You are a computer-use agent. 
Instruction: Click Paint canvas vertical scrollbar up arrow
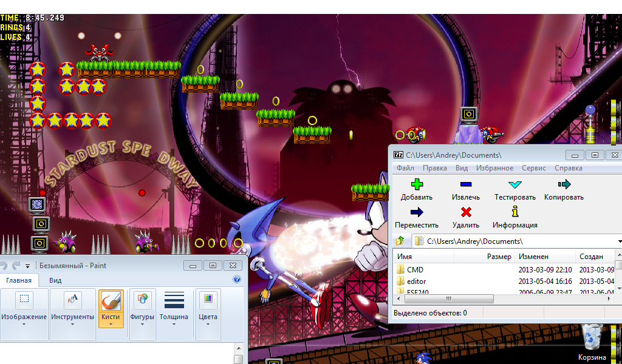[x=238, y=348]
